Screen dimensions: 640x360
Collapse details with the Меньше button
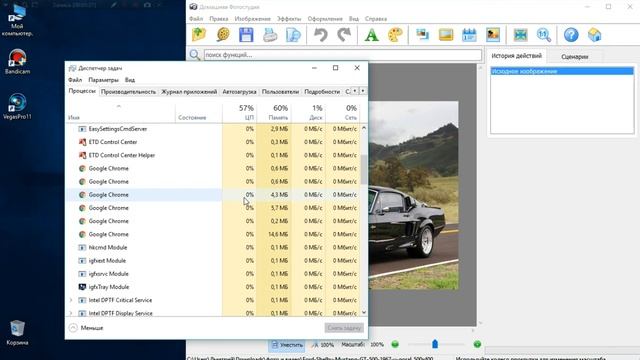tap(86, 328)
